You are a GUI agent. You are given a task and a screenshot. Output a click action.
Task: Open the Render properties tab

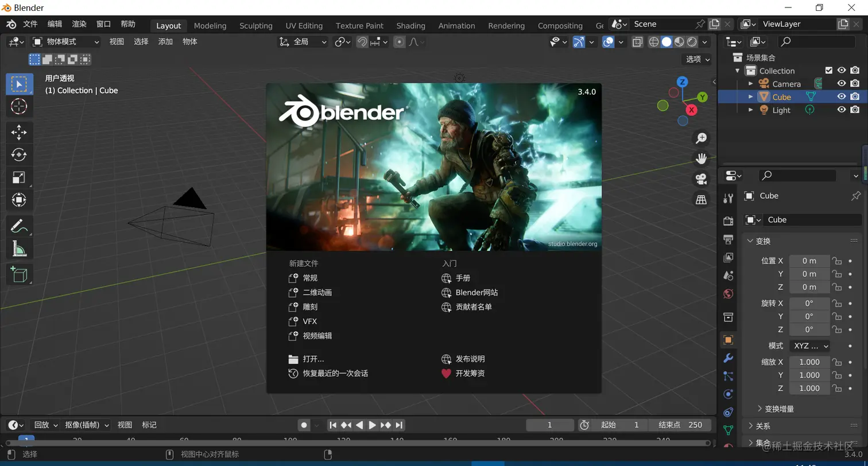(728, 222)
